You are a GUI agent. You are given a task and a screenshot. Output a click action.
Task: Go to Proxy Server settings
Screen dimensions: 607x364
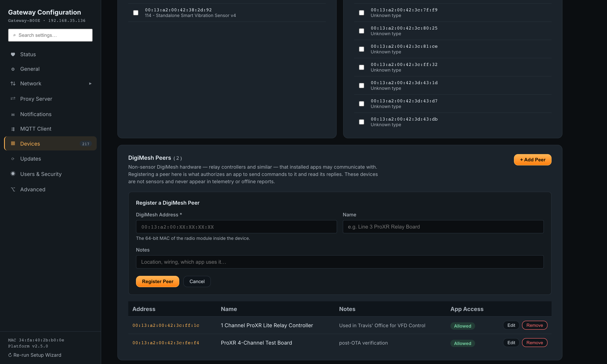tap(50, 99)
